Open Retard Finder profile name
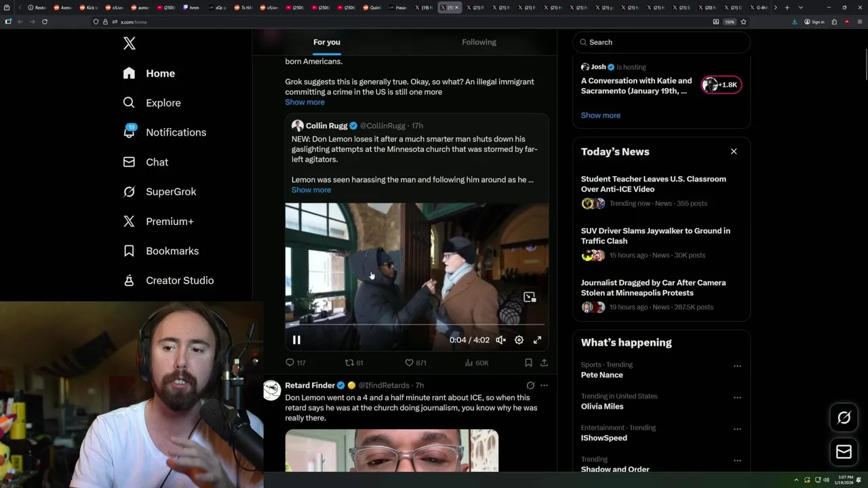868x488 pixels. point(310,386)
